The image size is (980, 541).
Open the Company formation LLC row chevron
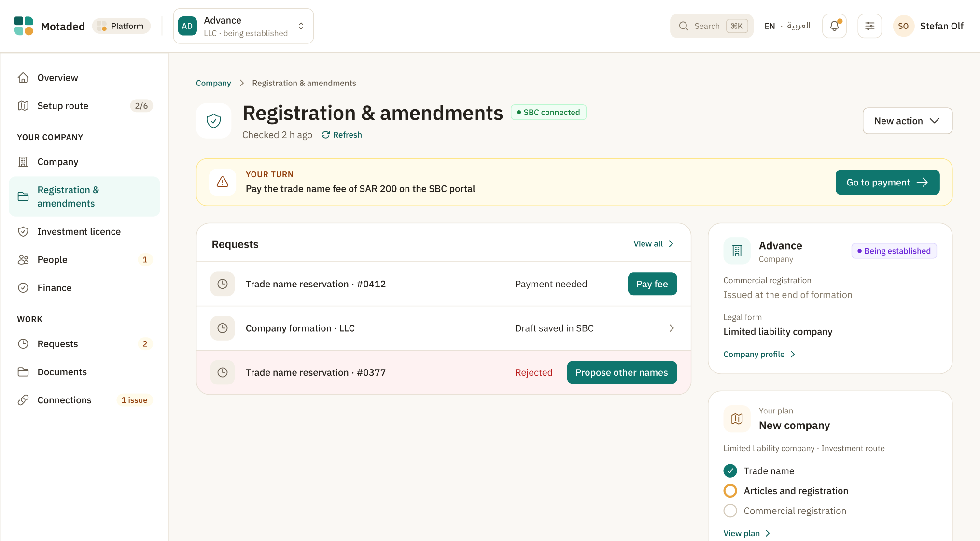(x=672, y=328)
